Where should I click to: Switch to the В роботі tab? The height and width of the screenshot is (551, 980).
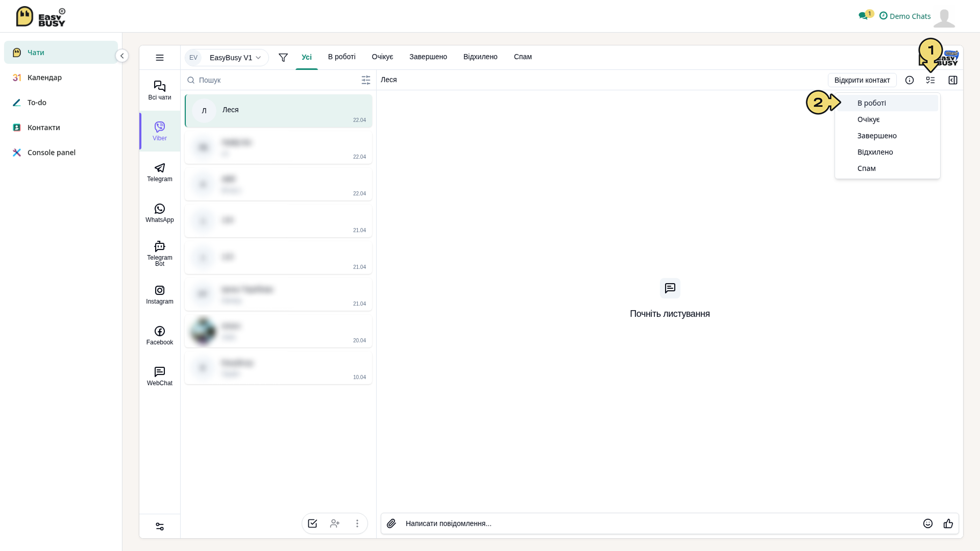pos(342,57)
